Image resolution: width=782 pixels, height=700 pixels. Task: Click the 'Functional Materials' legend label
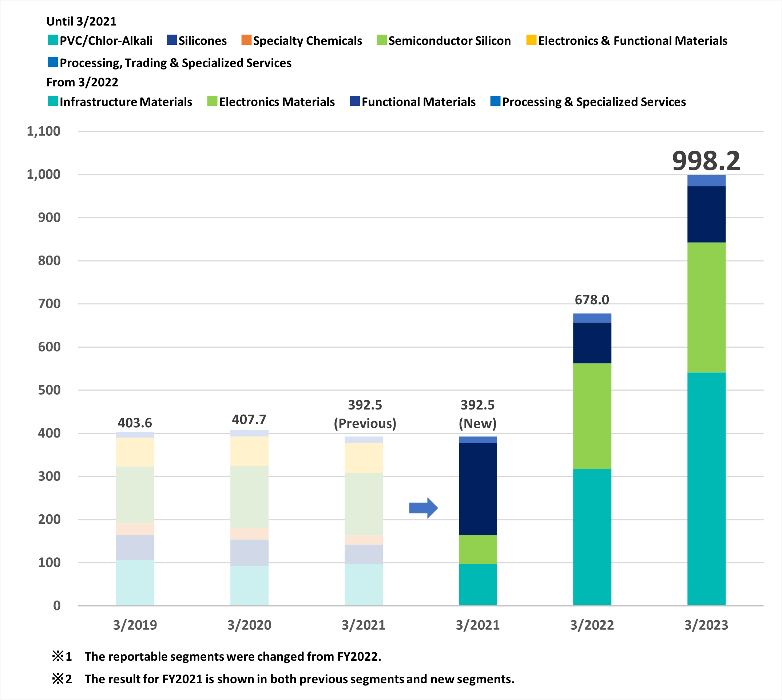(419, 102)
